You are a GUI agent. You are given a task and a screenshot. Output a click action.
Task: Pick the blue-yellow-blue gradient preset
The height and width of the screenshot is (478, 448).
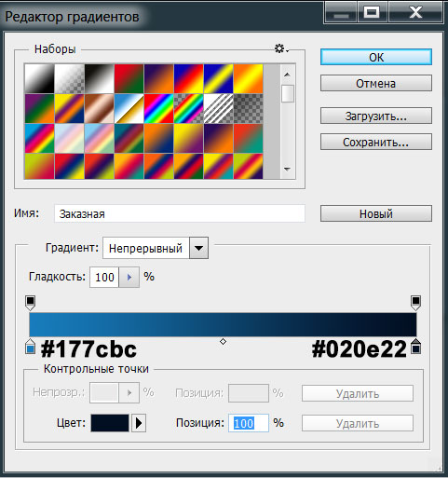click(x=218, y=79)
